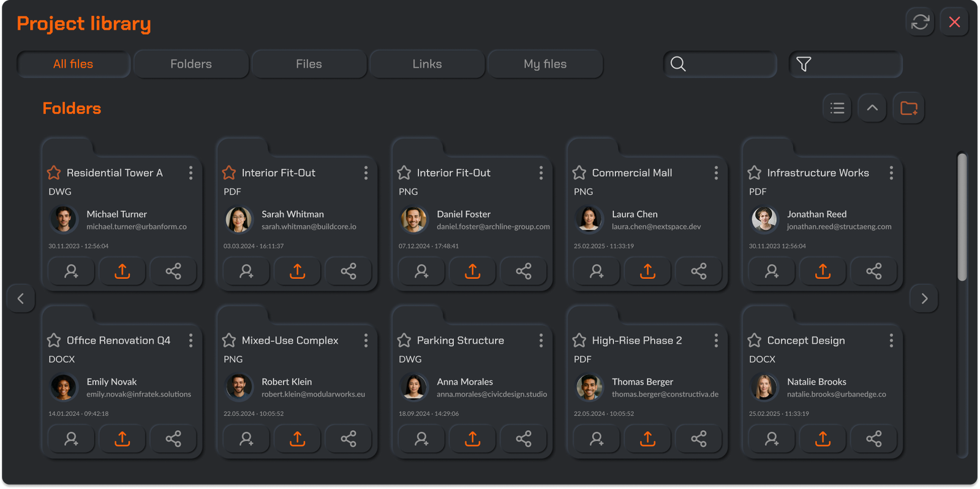
Task: Open the My files tab
Action: click(545, 64)
